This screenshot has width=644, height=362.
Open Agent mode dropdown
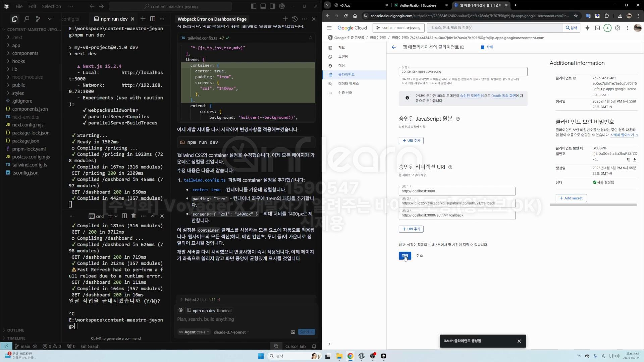(194, 332)
